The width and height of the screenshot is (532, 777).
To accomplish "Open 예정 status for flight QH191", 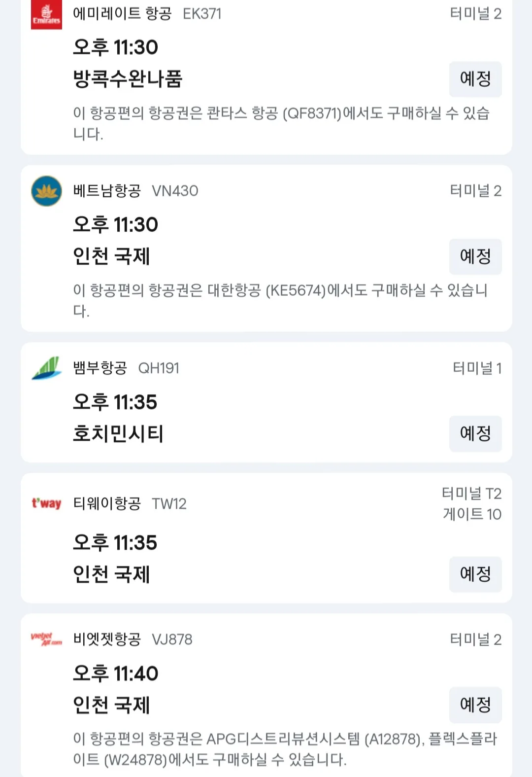I will click(475, 433).
